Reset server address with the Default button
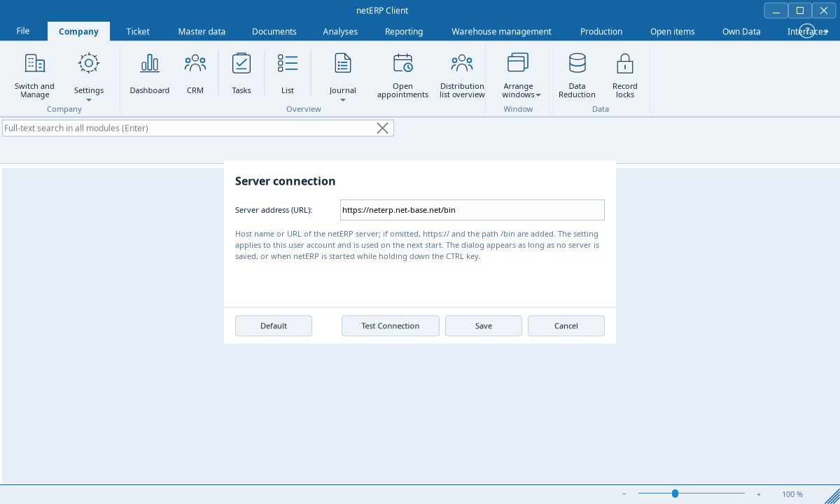 274,325
